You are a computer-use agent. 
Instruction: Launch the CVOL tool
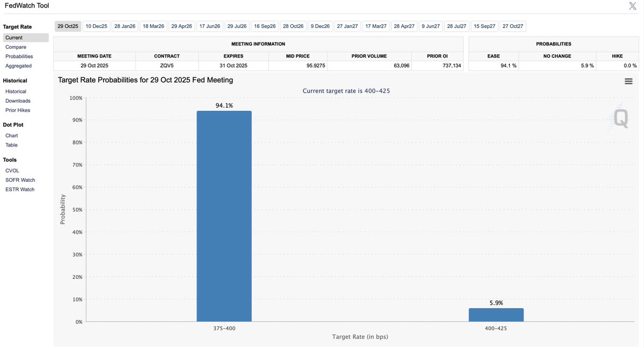[x=12, y=170]
